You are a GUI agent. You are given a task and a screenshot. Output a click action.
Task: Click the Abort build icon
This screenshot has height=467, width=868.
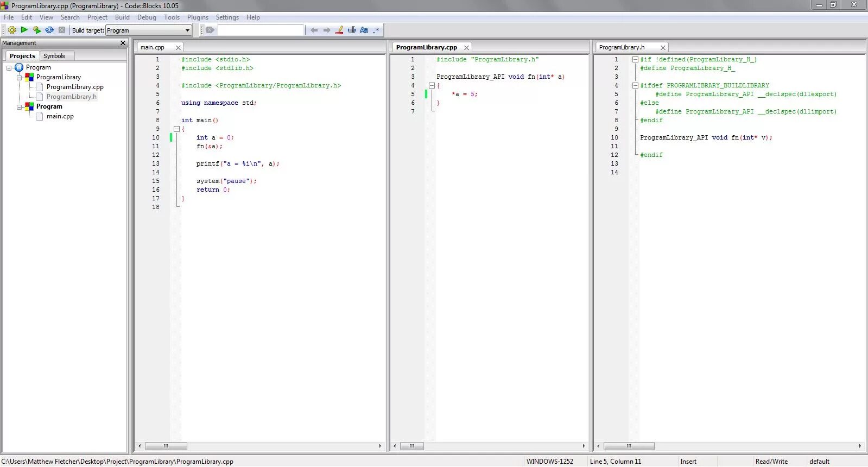(62, 30)
